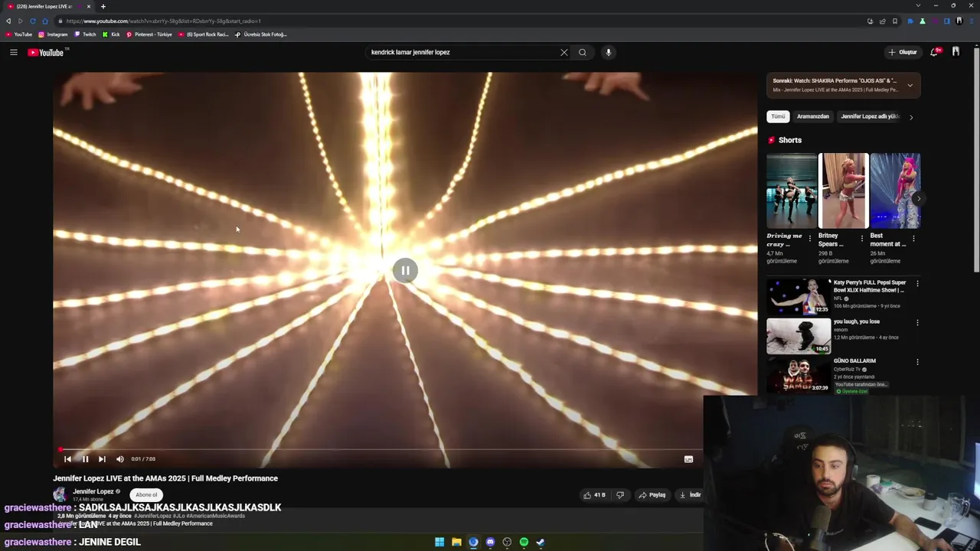This screenshot has width=980, height=551.
Task: Show more filter chips with arrow
Action: pyautogui.click(x=911, y=117)
